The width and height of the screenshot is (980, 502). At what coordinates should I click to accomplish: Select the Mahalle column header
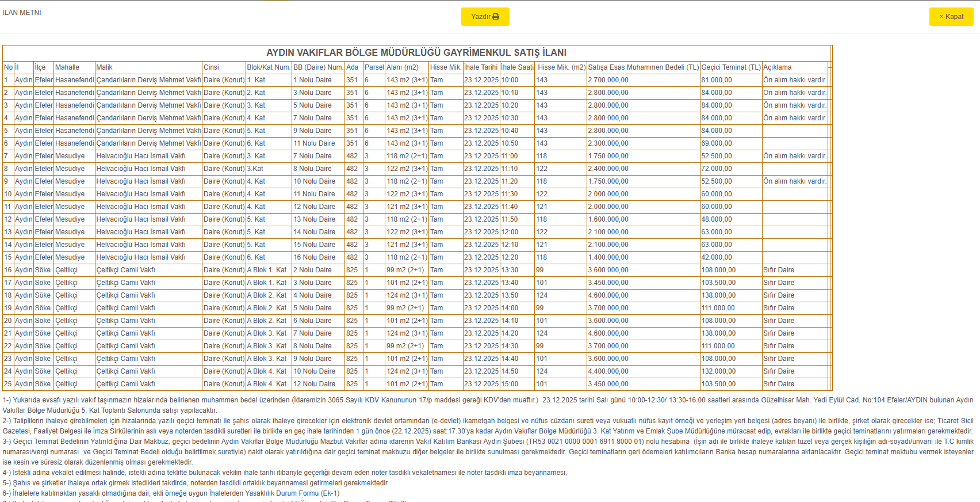pyautogui.click(x=67, y=67)
